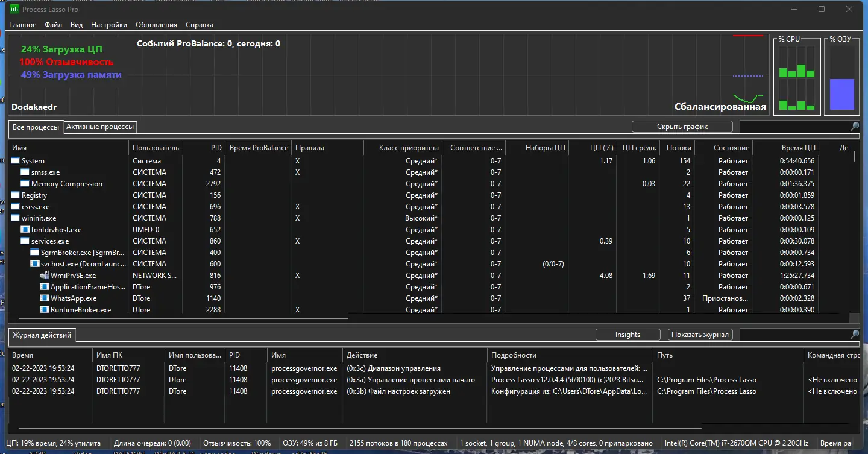Click the search magnifier icon in action log
Image resolution: width=868 pixels, height=454 pixels.
854,335
